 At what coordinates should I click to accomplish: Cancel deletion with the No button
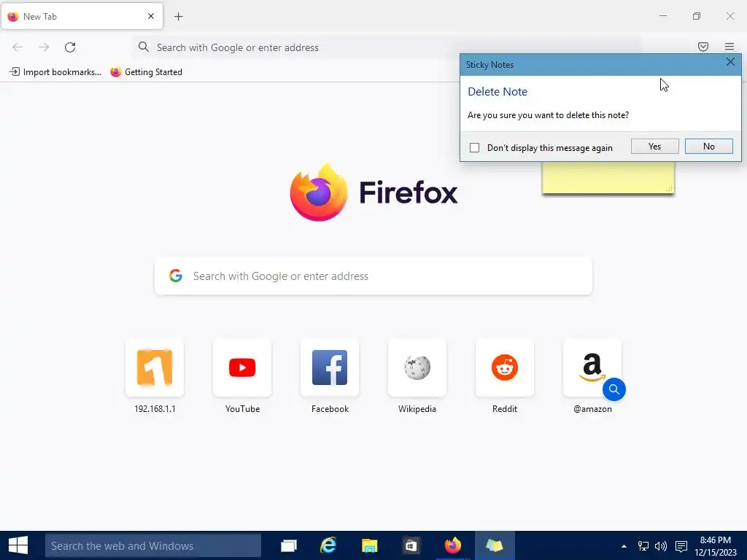coord(708,146)
